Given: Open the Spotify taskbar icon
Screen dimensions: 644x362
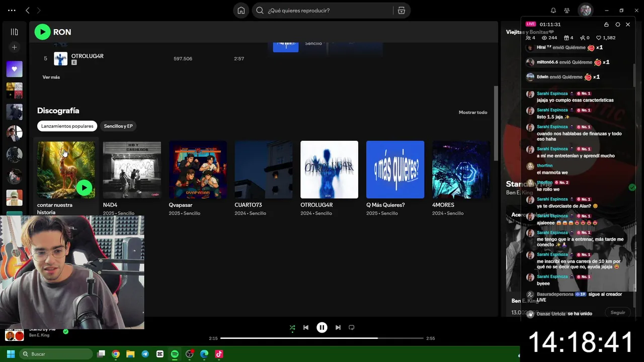Looking at the screenshot, I should [x=175, y=354].
